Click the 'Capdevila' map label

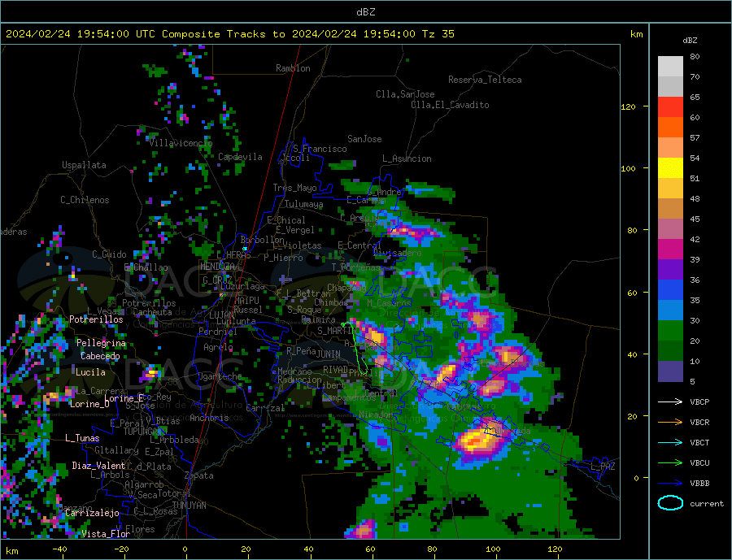point(240,157)
